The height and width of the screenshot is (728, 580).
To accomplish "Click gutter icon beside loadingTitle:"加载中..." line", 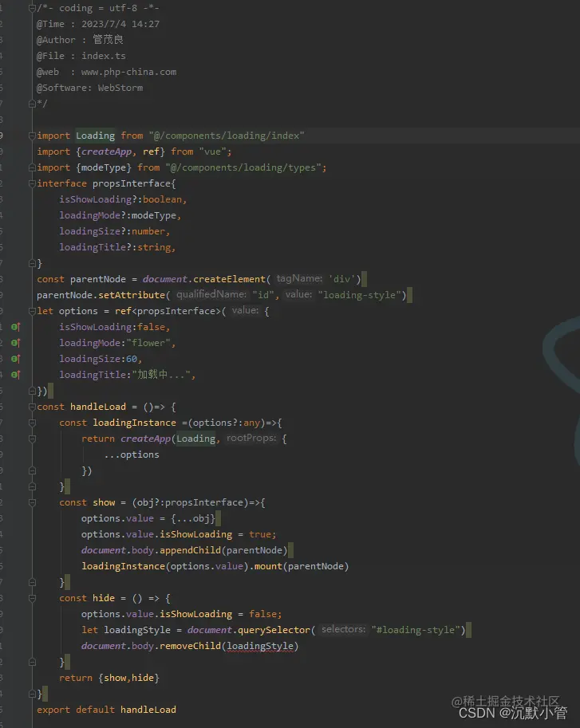I will click(x=15, y=375).
